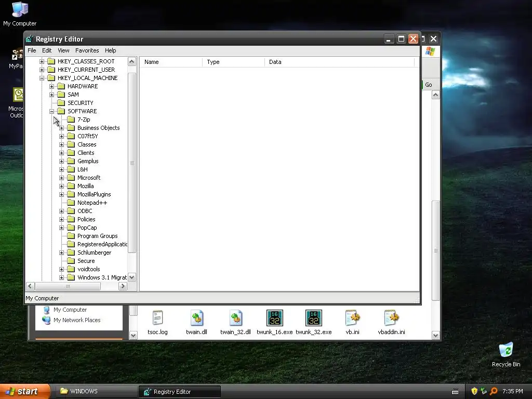This screenshot has width=532, height=399.
Task: Expand the ODBC key
Action: 61,211
